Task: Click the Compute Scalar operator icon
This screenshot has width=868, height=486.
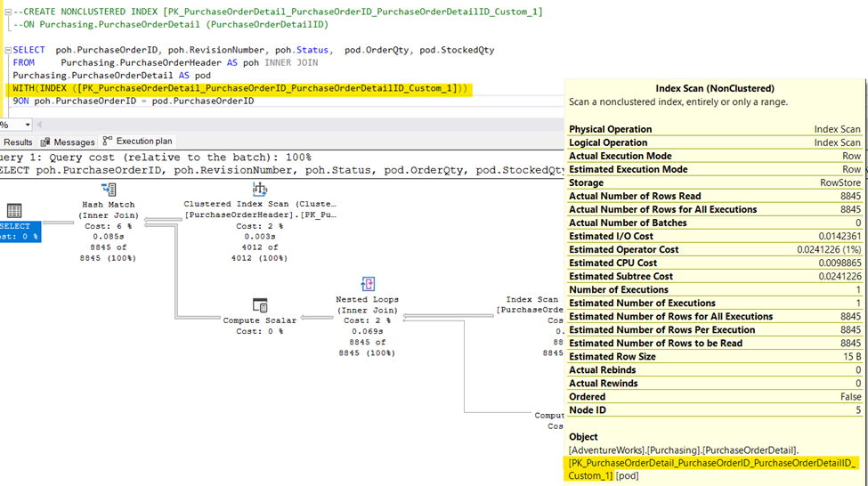Action: (x=260, y=305)
